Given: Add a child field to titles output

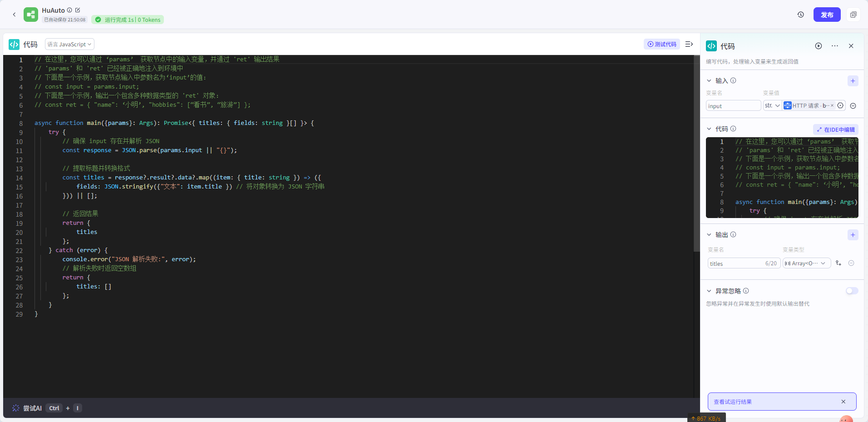Looking at the screenshot, I should pos(838,263).
